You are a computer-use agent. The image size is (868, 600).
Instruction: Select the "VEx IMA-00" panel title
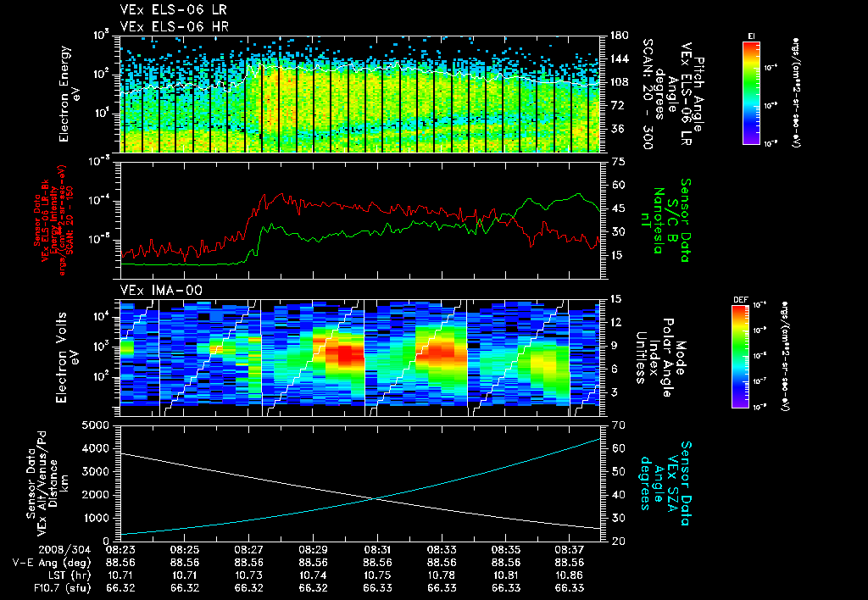coord(161,290)
